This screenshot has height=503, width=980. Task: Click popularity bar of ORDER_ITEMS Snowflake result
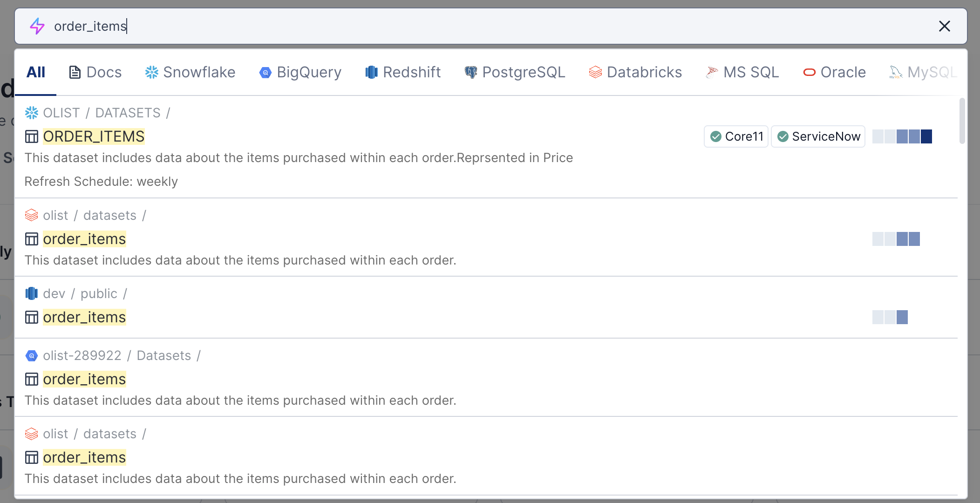(902, 136)
